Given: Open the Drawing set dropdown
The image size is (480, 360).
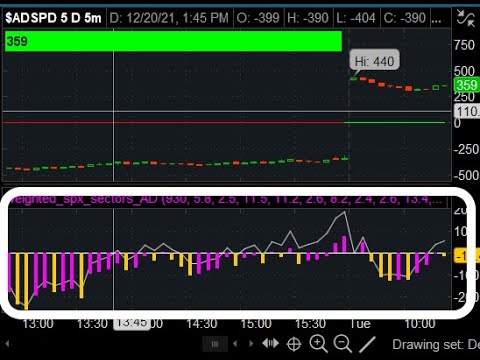Looking at the screenshot, I should (436, 344).
